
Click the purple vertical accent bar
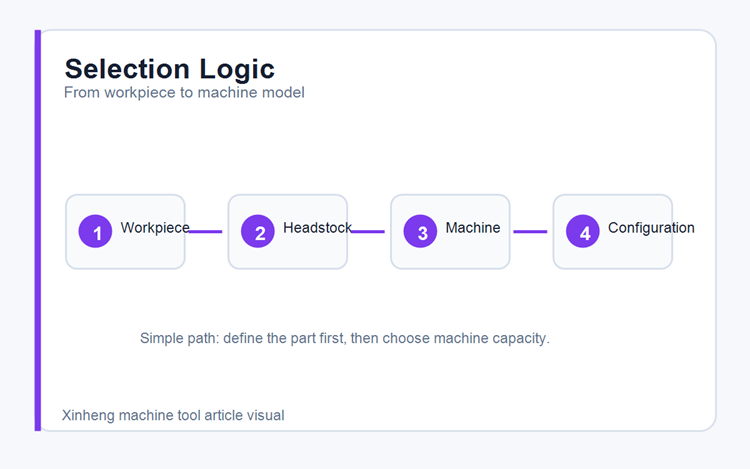pos(38,230)
